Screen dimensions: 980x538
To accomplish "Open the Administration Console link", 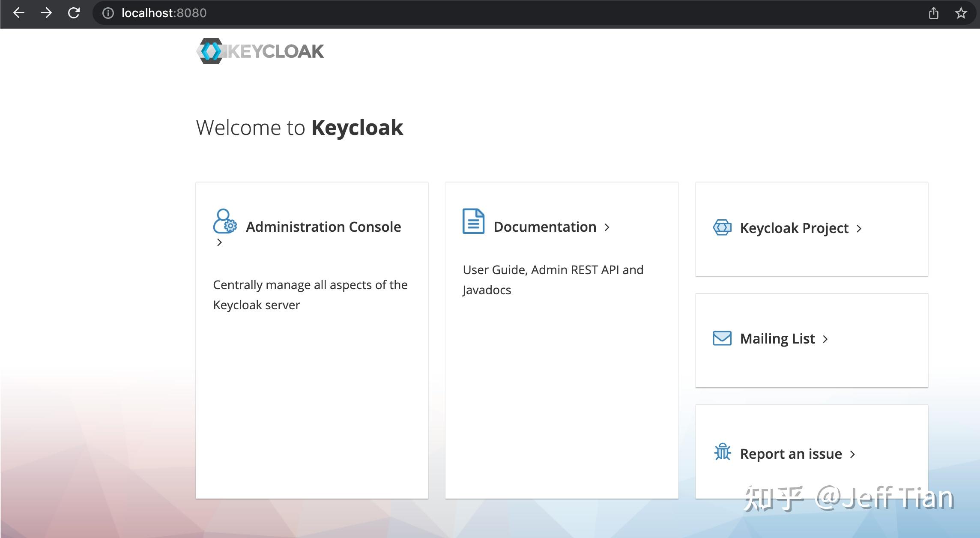I will [x=323, y=227].
